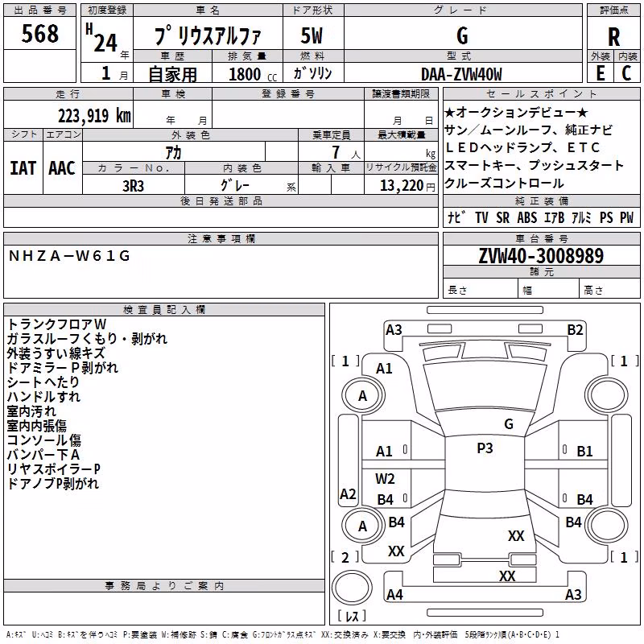Select the shift type IAT

(23, 168)
